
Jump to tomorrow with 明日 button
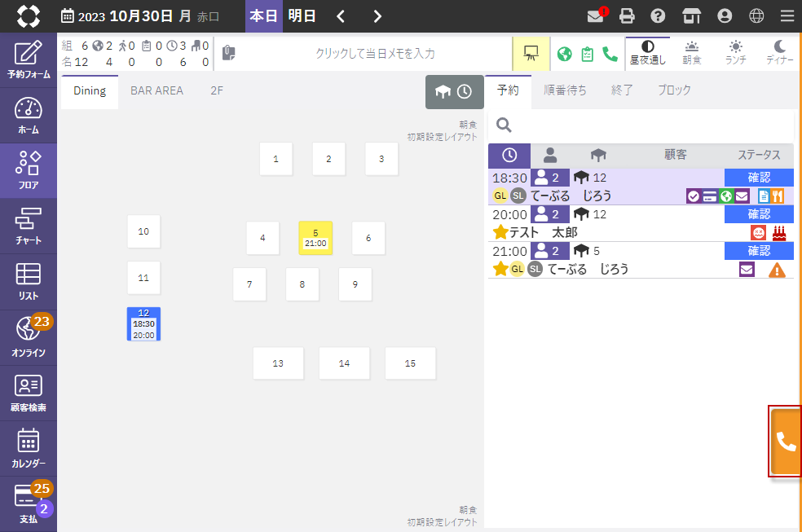coord(302,16)
